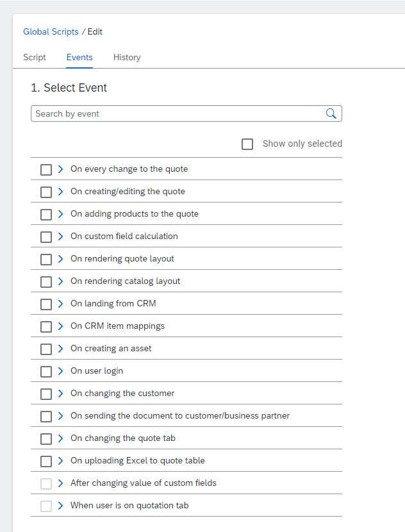Check 'On every change to the quote'

pyautogui.click(x=46, y=169)
